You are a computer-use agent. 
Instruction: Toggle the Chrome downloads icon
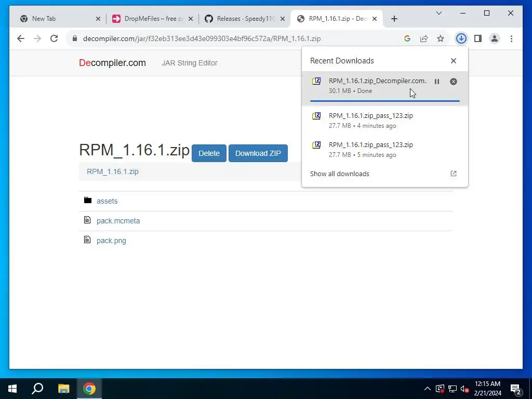(x=461, y=38)
